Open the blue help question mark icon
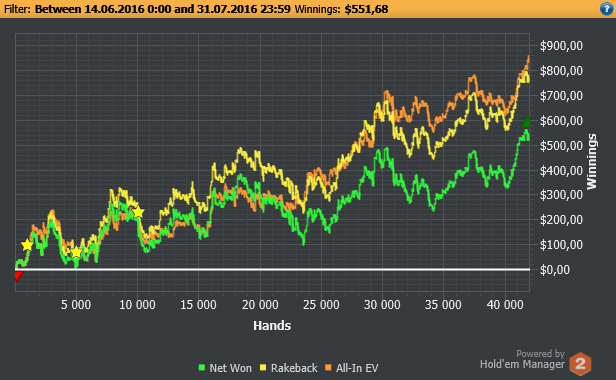This screenshot has width=616, height=380. point(607,9)
